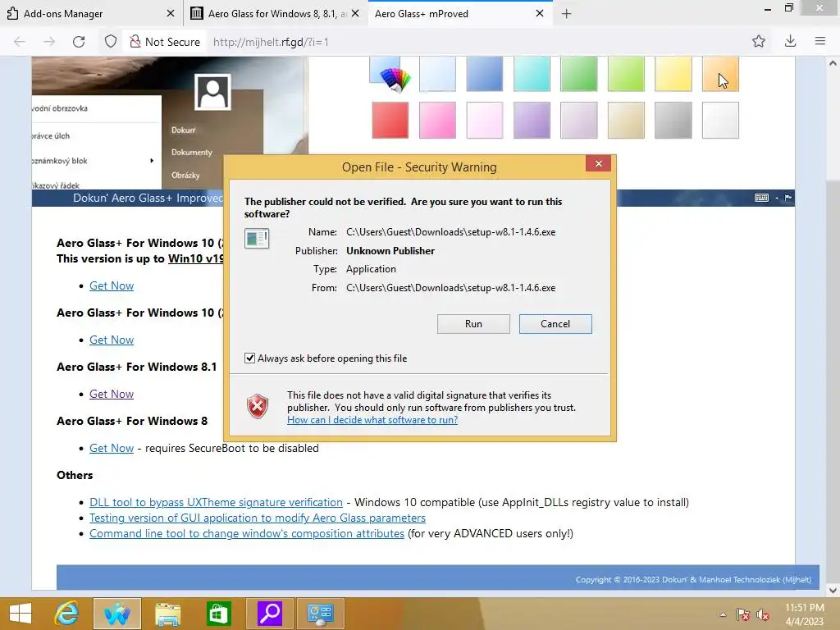Select the yellow color swatch
The image size is (840, 630).
coord(673,74)
